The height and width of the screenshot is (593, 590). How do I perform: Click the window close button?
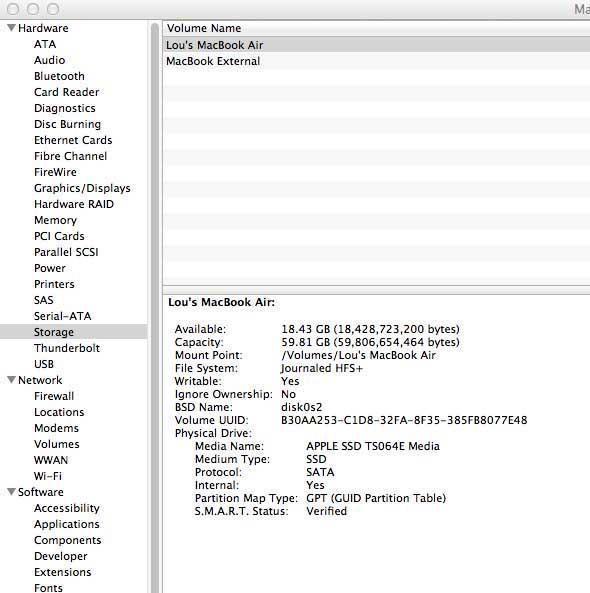13,9
